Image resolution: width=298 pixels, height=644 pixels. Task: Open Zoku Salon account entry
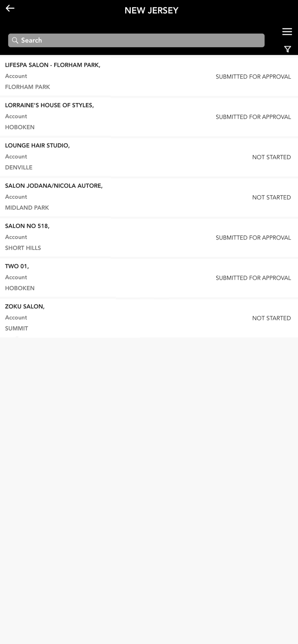pos(25,307)
